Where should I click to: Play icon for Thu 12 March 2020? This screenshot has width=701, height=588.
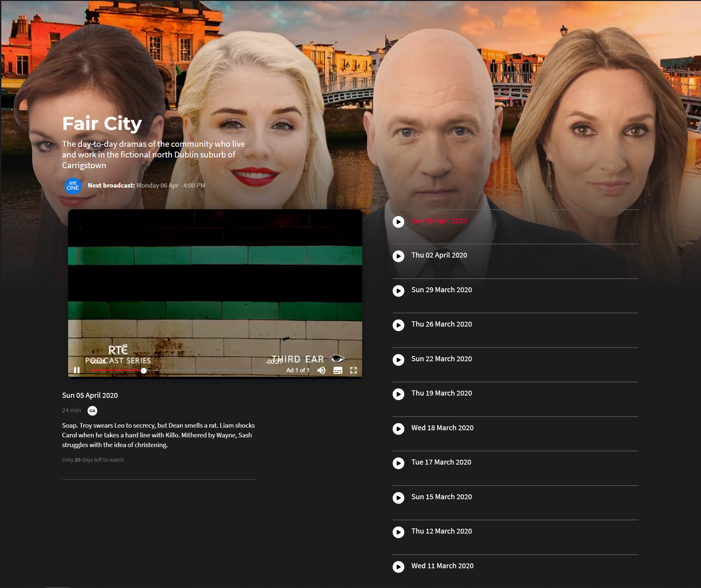398,532
